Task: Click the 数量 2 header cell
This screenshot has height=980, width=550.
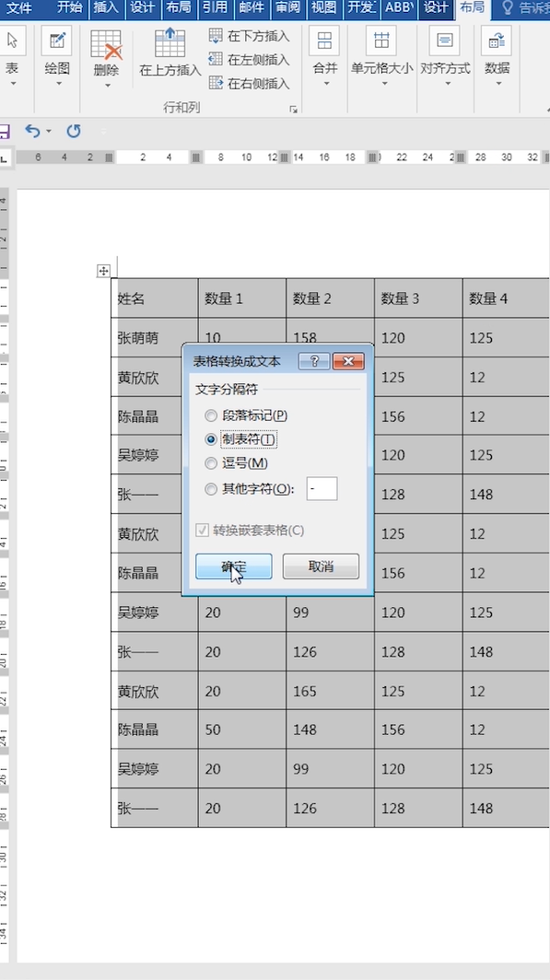Action: pyautogui.click(x=331, y=298)
